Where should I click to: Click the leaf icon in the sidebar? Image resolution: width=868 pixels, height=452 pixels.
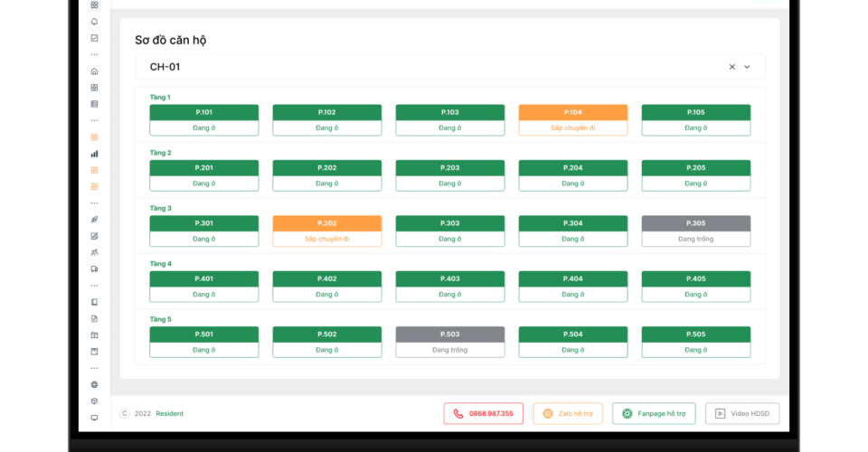pos(94,220)
